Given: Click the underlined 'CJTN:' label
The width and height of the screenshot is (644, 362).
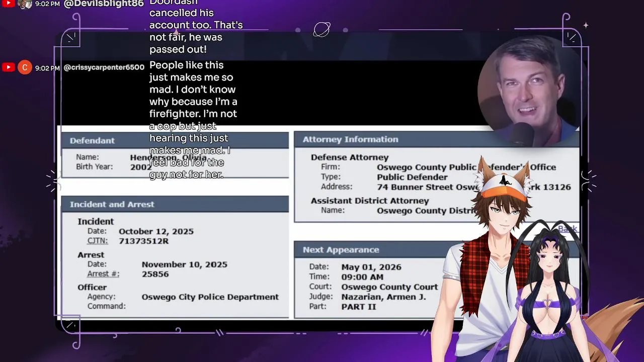Looking at the screenshot, I should click(x=98, y=241).
